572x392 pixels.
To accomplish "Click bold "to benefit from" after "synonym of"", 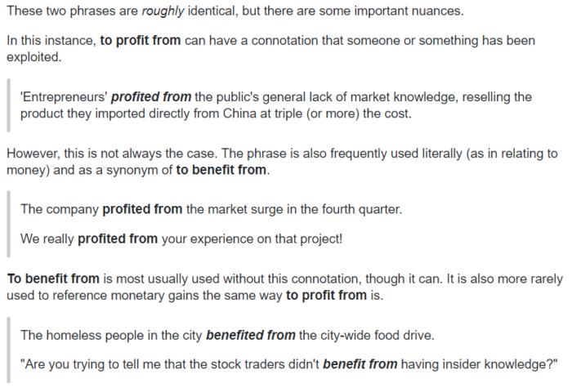I will (x=221, y=170).
